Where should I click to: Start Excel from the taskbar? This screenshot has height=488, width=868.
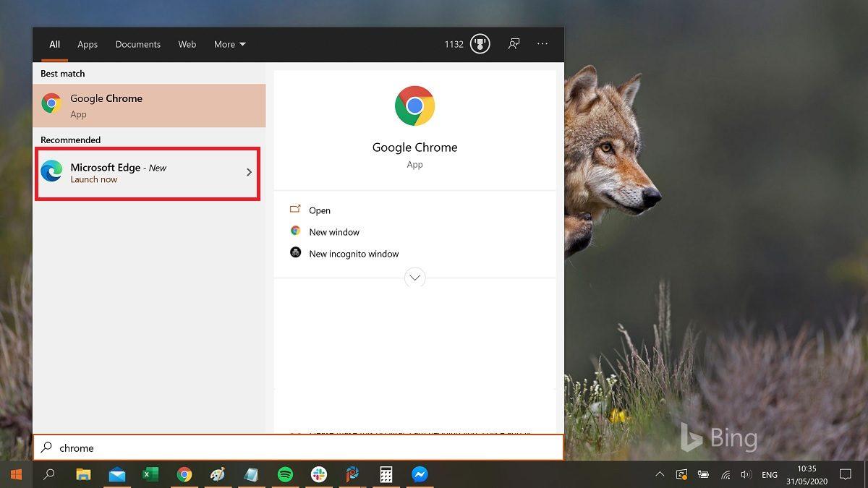150,475
